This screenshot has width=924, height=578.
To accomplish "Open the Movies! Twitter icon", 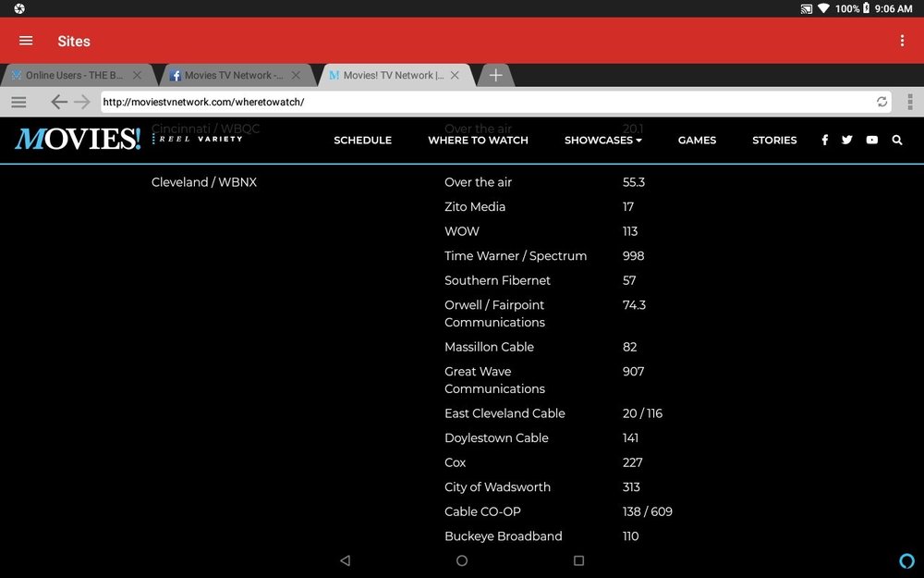I will (x=846, y=140).
